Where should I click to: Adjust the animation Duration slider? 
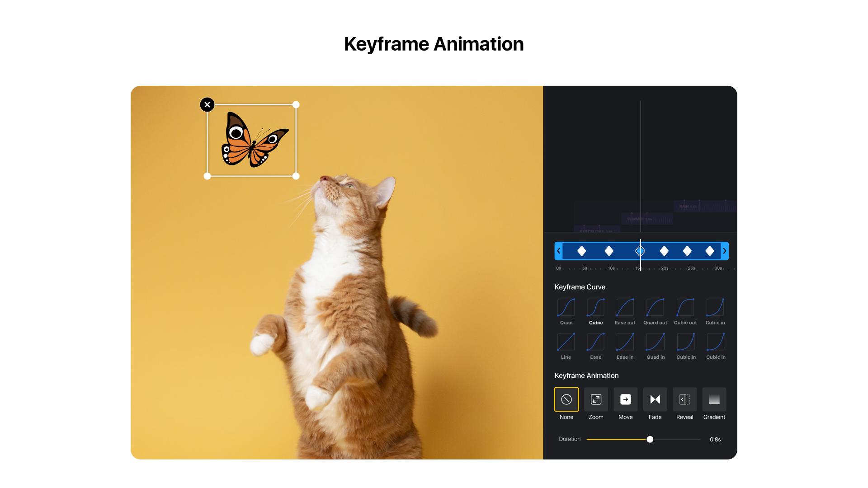(650, 439)
